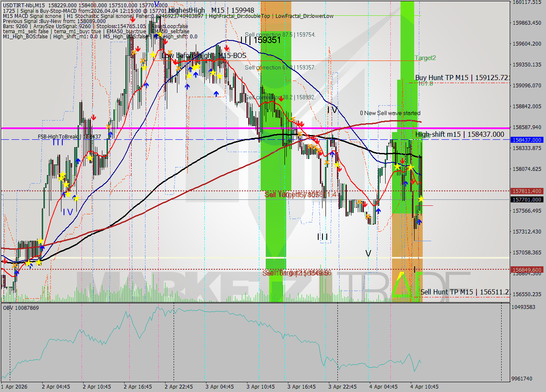Viewport: 546px width, 392px height.
Task: Select the yellow star signal near current price
Action: coord(421,199)
